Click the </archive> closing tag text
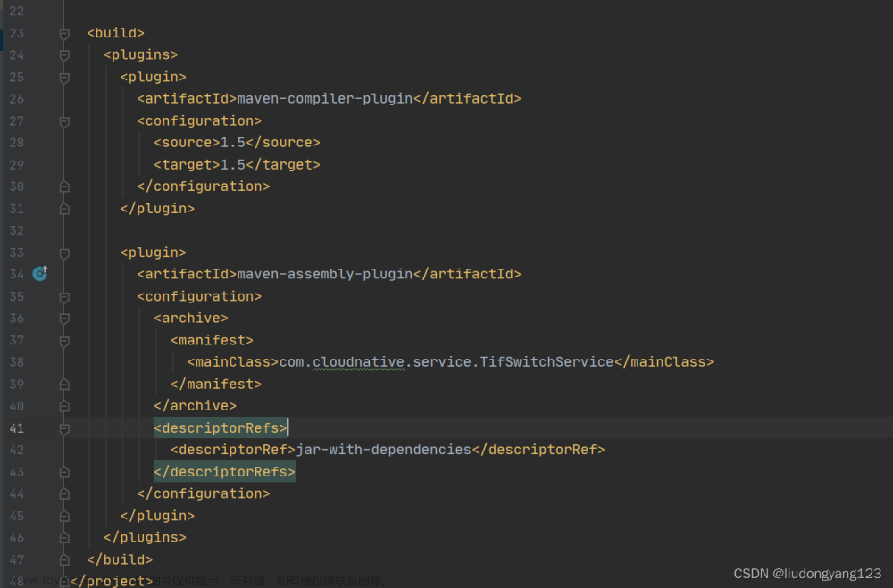 point(196,406)
